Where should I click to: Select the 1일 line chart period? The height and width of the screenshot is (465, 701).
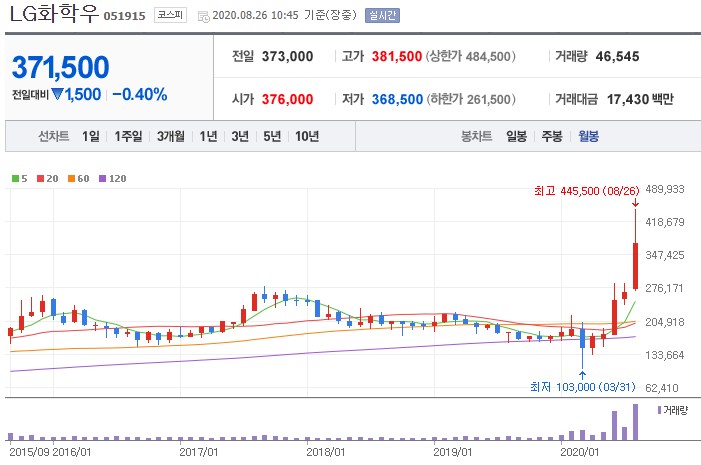point(91,136)
